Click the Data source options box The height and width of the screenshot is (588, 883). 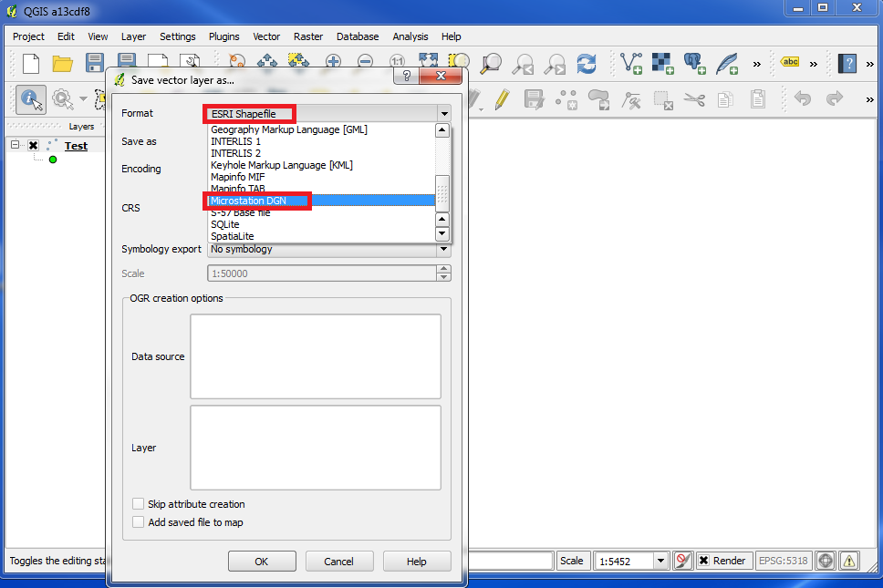(x=316, y=356)
